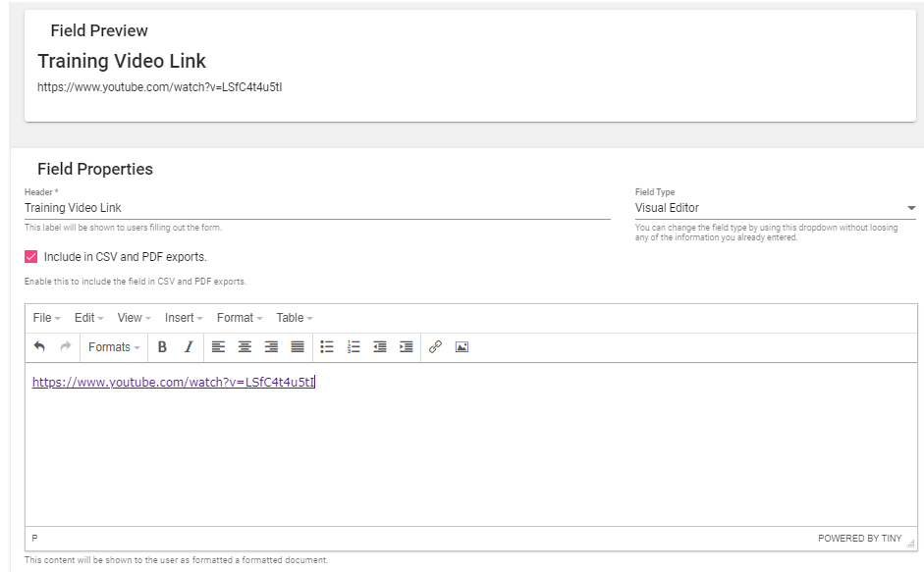
Task: Click the redo arrow icon
Action: [66, 347]
